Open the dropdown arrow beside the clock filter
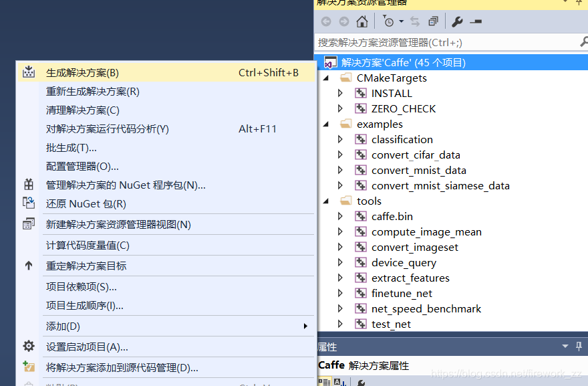The image size is (588, 386). coord(402,21)
